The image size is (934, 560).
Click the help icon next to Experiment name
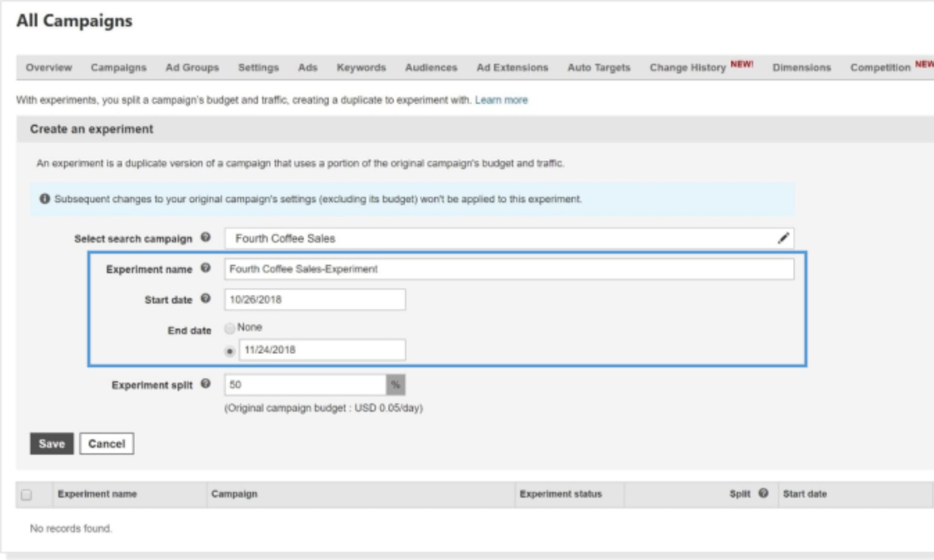(207, 269)
